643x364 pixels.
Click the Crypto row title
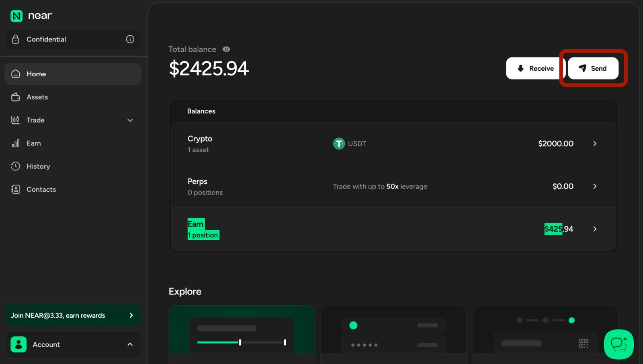click(200, 139)
